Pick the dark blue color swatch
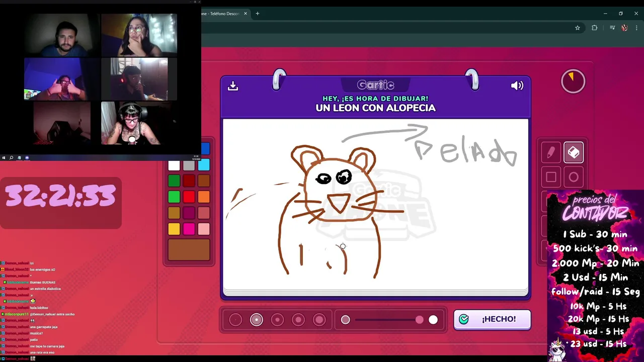 click(205, 149)
